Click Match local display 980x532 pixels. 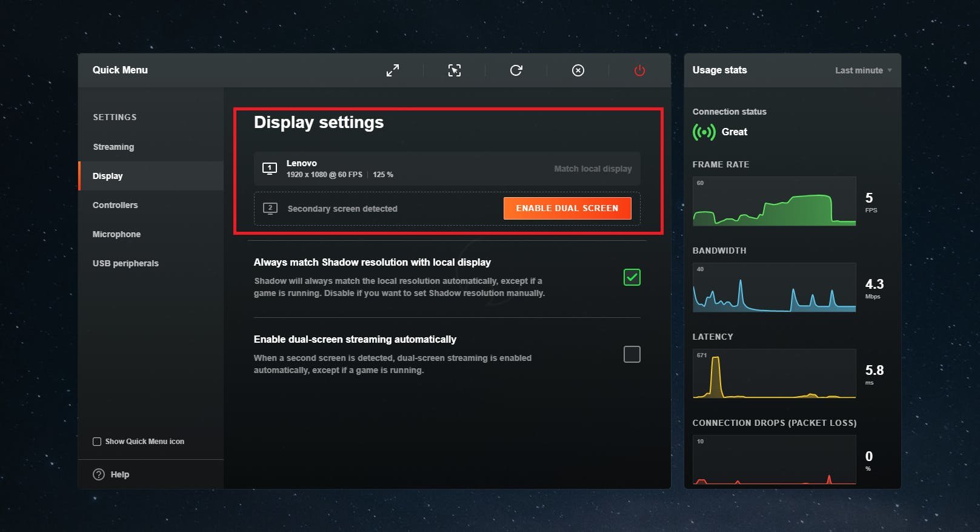point(593,169)
